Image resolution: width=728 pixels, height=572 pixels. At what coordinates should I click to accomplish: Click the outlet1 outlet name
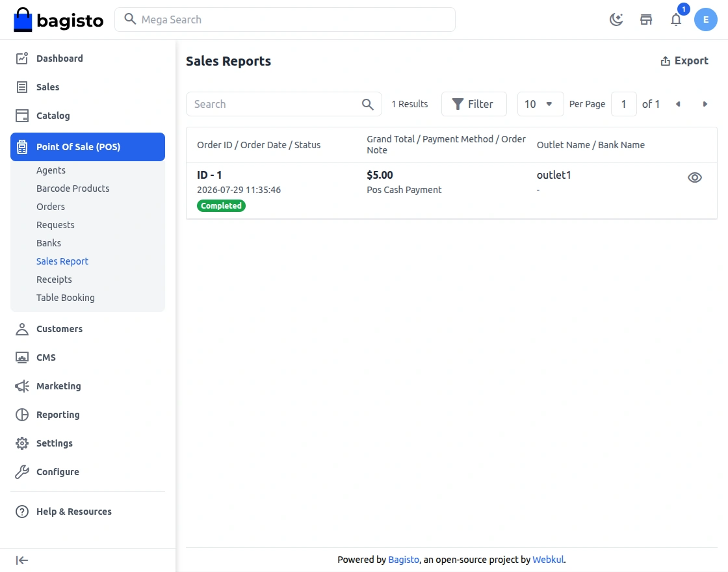tap(554, 175)
